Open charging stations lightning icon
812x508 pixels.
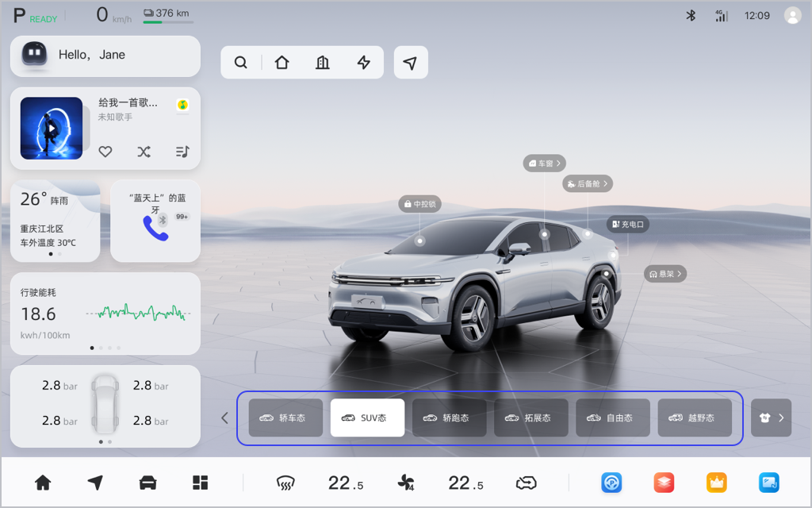tap(363, 63)
